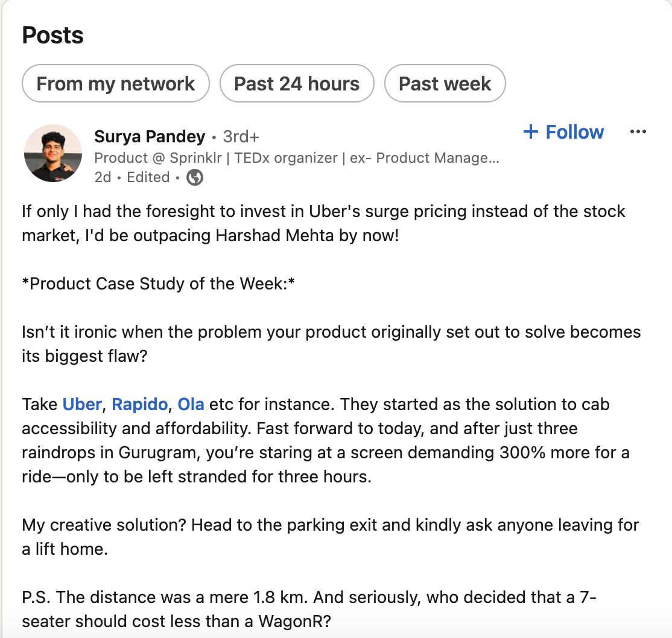Click Surya Pandey's name
The height and width of the screenshot is (638, 672).
click(149, 137)
